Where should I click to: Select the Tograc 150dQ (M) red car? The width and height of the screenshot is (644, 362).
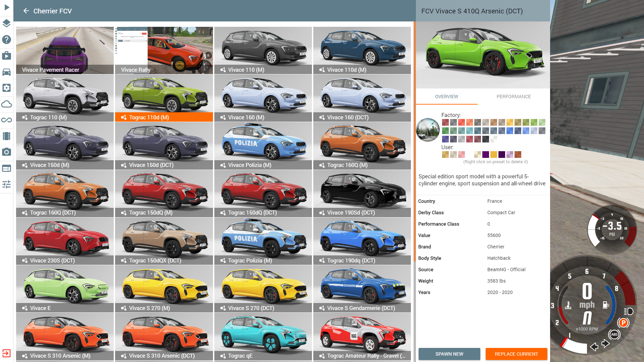(164, 193)
